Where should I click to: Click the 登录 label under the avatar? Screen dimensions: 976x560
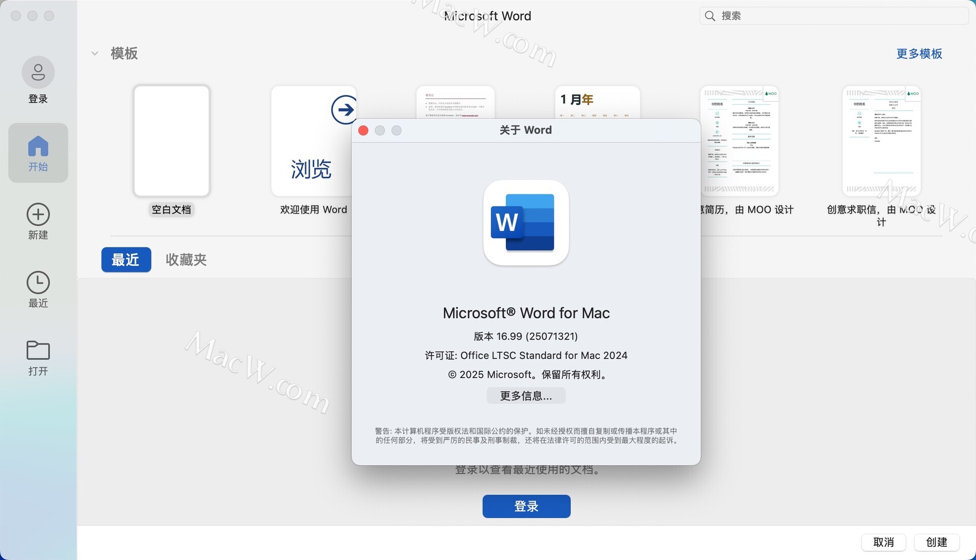(x=38, y=99)
